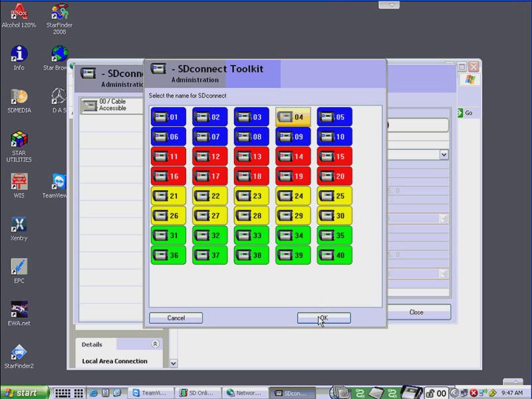Choose the blue SDconnect 05 button
532x399 pixels.
tap(334, 117)
